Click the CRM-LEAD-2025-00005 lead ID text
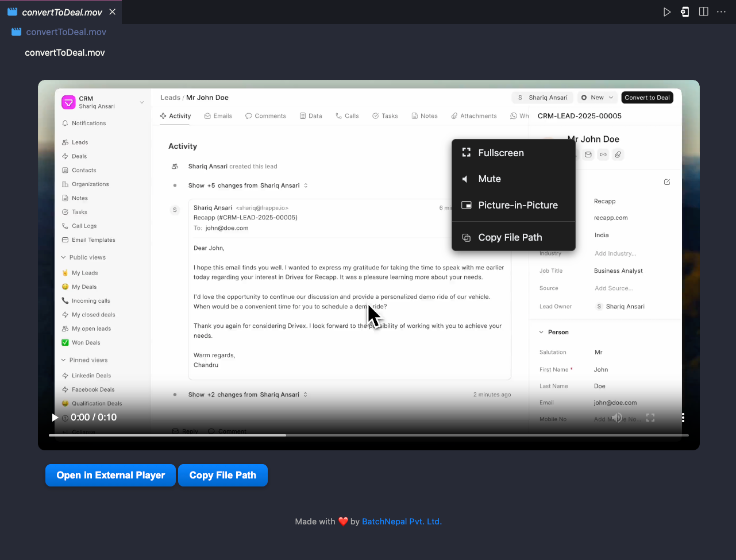736x560 pixels. point(580,116)
